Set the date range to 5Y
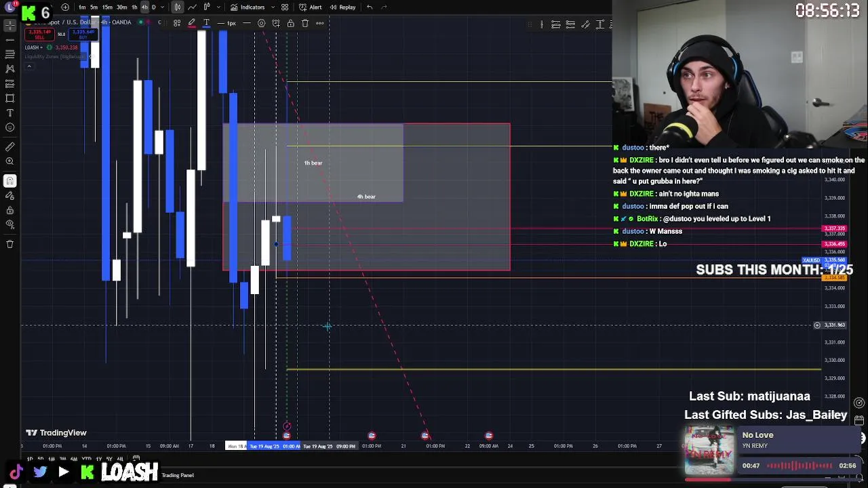The image size is (868, 488). click(x=109, y=459)
